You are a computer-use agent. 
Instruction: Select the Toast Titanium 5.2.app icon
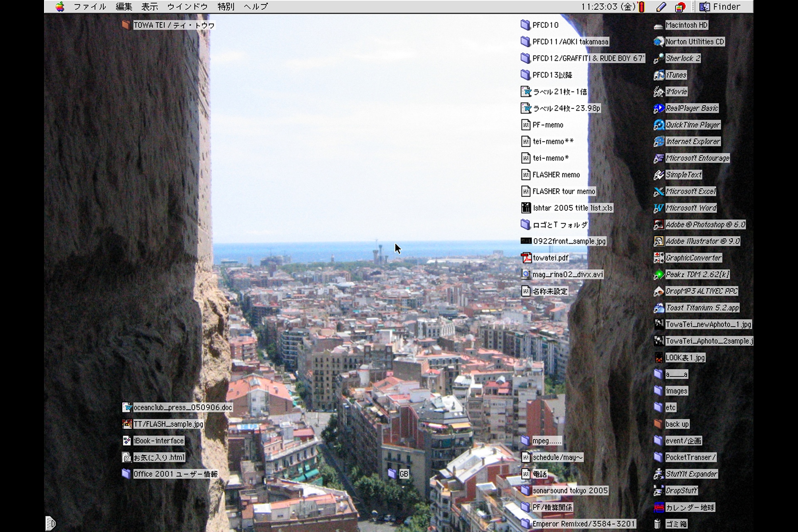click(659, 308)
